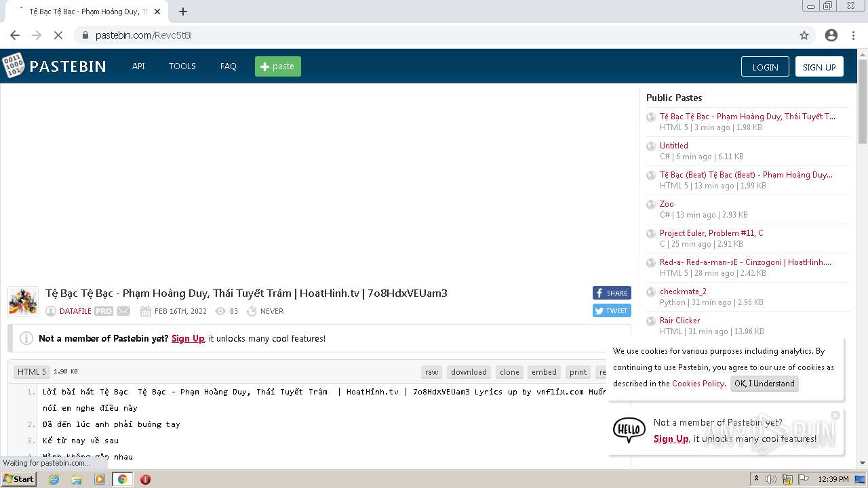868x488 pixels.
Task: Click the HTML 5 syntax label
Action: tap(32, 372)
